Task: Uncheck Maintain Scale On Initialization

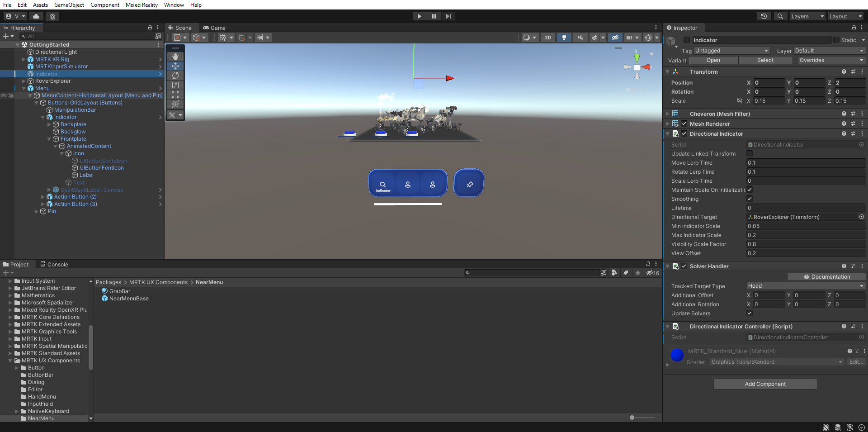Action: (x=749, y=190)
